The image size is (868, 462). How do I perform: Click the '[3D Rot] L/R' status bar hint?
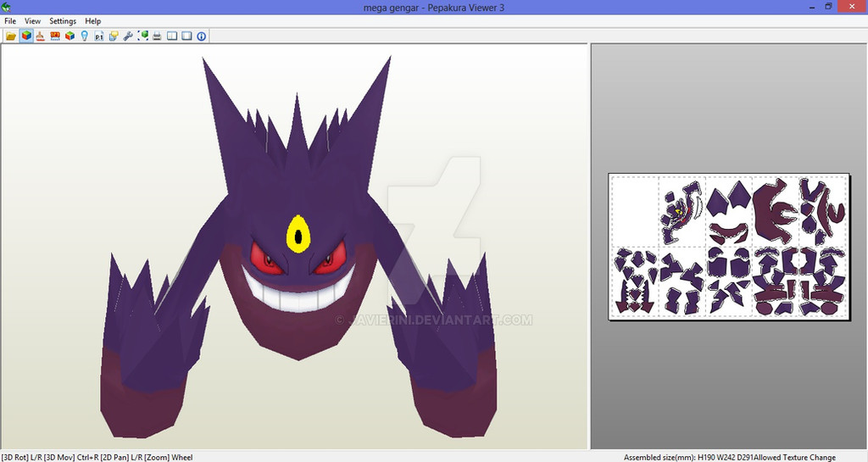tap(20, 457)
